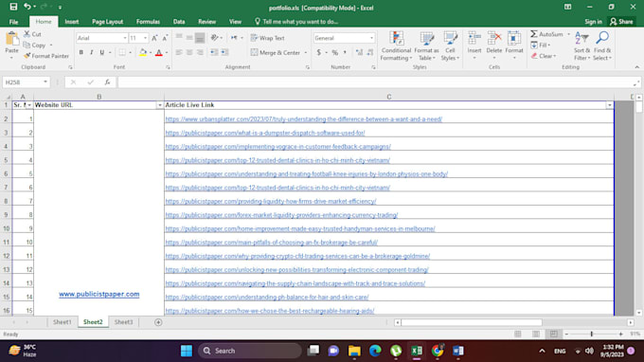Cut the selected cells
Viewport: 644px width, 362px height.
click(x=32, y=34)
